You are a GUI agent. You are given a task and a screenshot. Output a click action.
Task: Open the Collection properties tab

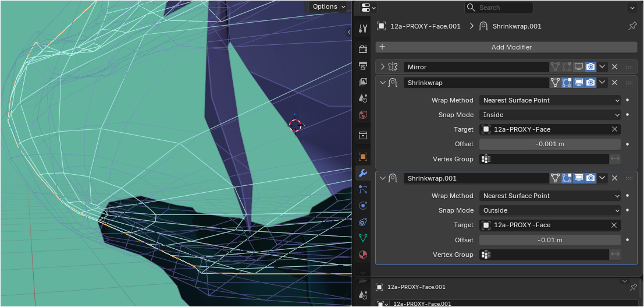pos(363,135)
